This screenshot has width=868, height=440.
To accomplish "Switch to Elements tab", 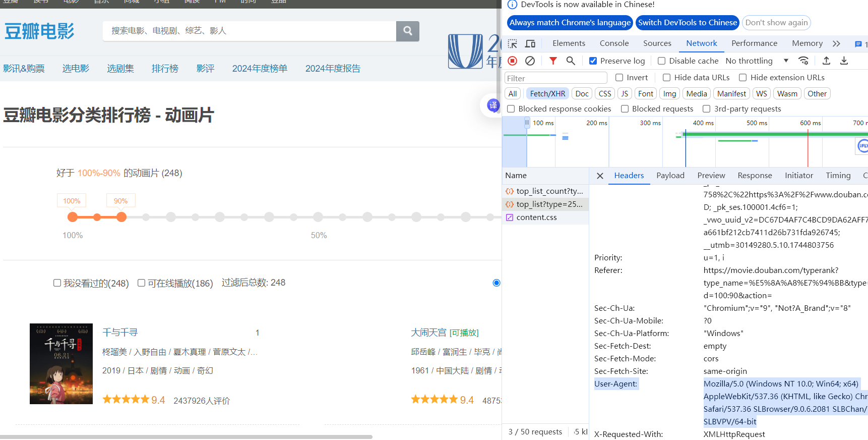I will (x=569, y=43).
